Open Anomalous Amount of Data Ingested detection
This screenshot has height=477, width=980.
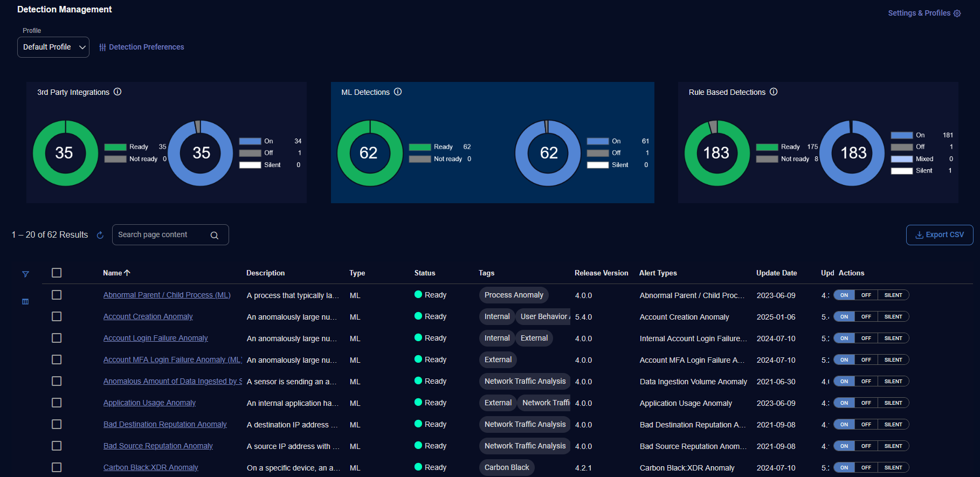click(x=172, y=381)
